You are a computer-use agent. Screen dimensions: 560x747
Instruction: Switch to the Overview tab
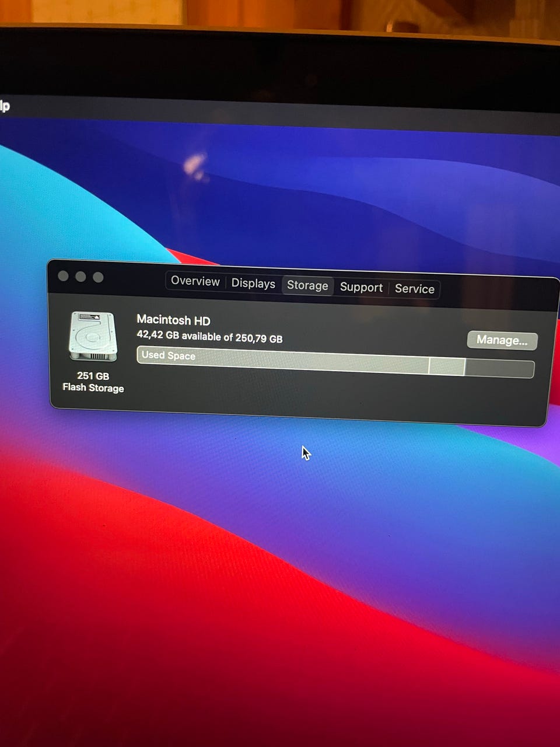pyautogui.click(x=195, y=281)
